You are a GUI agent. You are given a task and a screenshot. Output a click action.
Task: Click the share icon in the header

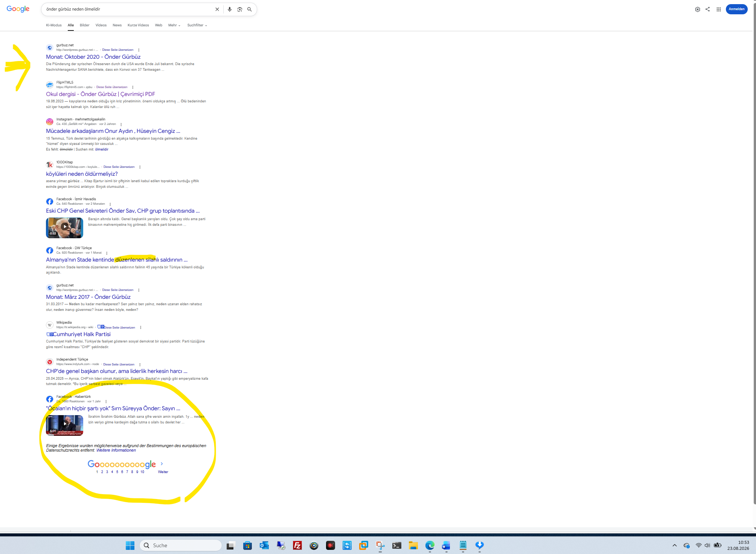(708, 9)
